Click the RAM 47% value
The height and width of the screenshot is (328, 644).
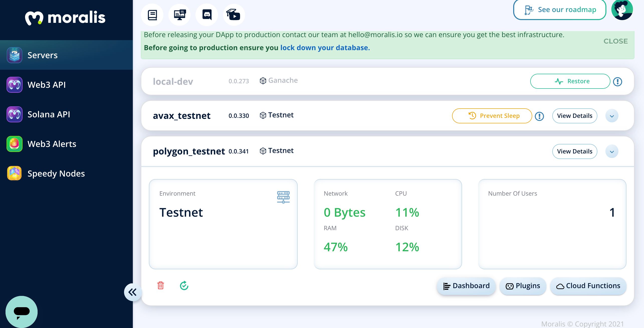point(336,247)
